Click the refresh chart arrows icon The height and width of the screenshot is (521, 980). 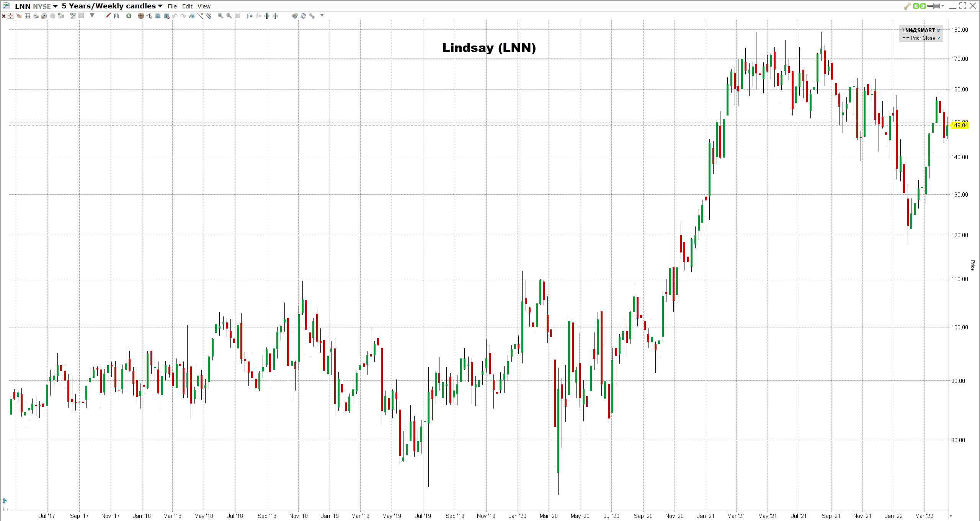click(x=303, y=16)
